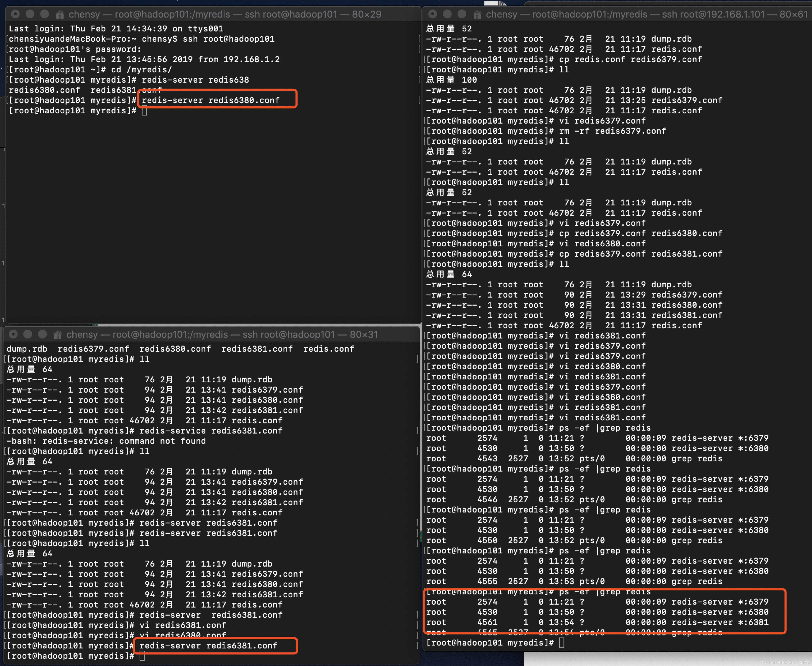Minimize the 80×29 terminal window
Viewport: 812px width, 666px height.
(x=30, y=14)
